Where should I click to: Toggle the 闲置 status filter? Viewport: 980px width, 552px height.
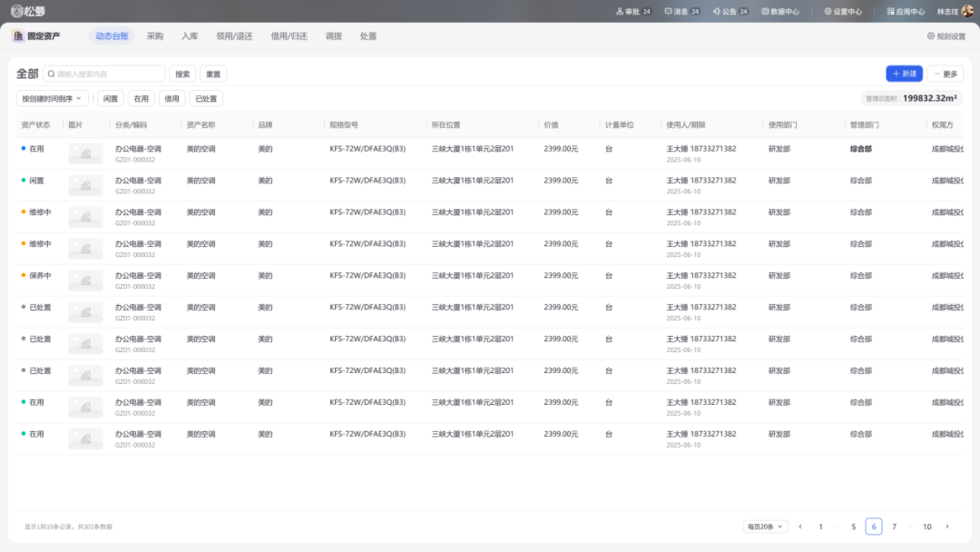click(111, 98)
